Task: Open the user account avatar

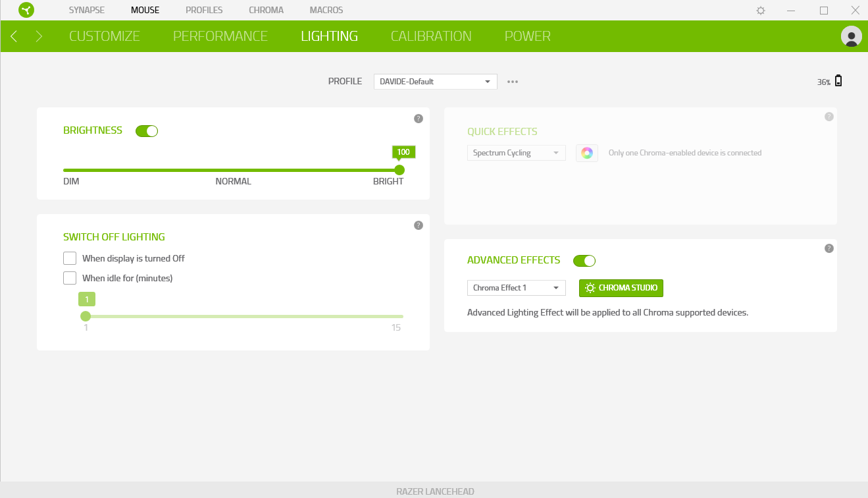Action: 852,36
